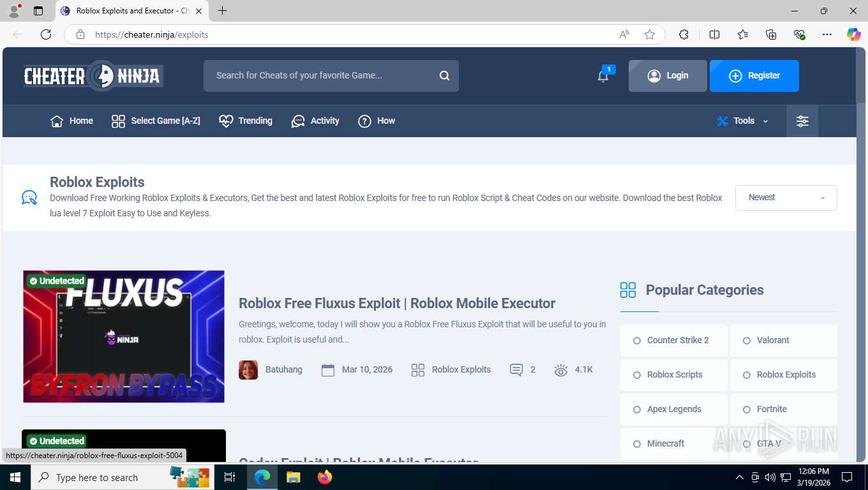The height and width of the screenshot is (490, 868).
Task: Open a new browser tab
Action: tap(222, 11)
